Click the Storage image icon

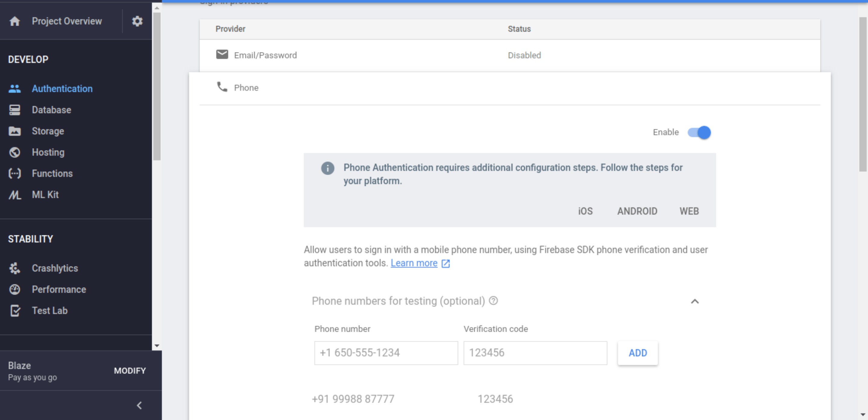coord(14,131)
